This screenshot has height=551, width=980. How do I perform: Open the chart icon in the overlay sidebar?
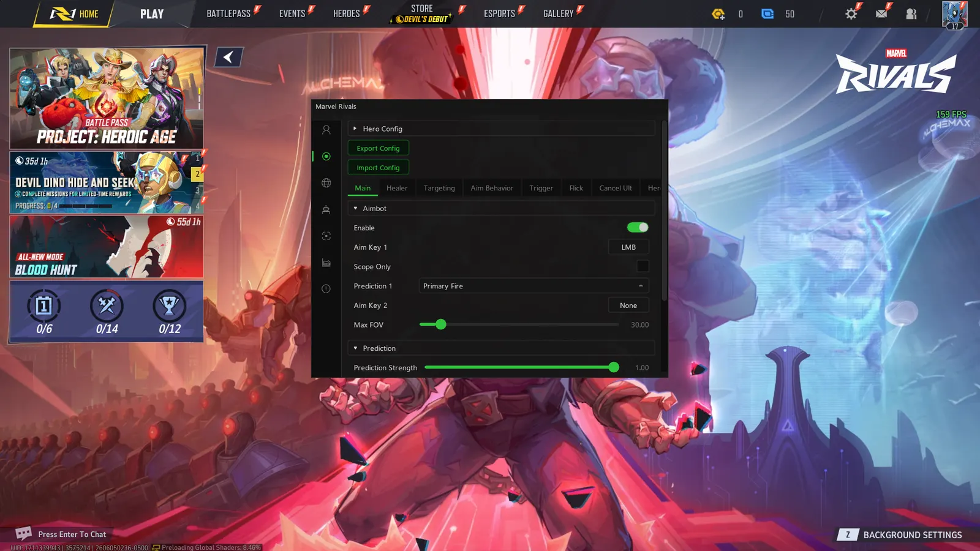(x=326, y=263)
